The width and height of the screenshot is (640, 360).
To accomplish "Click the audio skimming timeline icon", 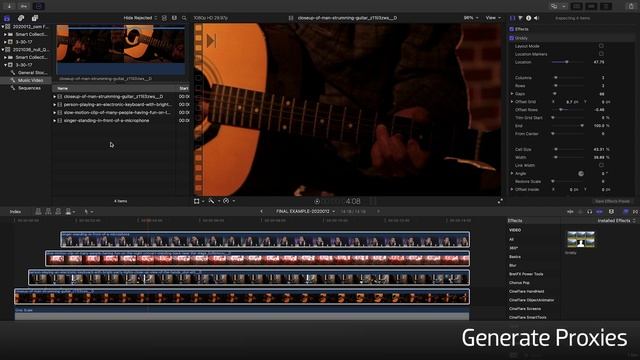I will pyautogui.click(x=580, y=211).
